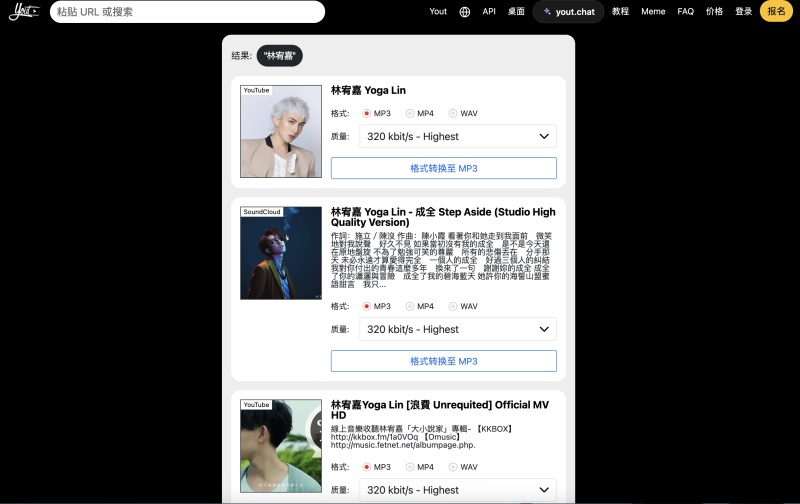Click the 登录 login link
The height and width of the screenshot is (504, 800).
pyautogui.click(x=743, y=11)
